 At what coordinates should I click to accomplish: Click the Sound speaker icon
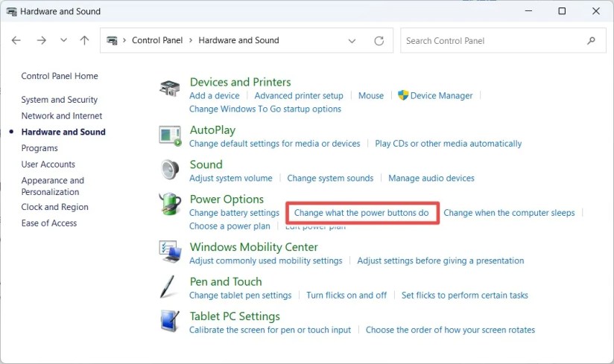coord(170,170)
